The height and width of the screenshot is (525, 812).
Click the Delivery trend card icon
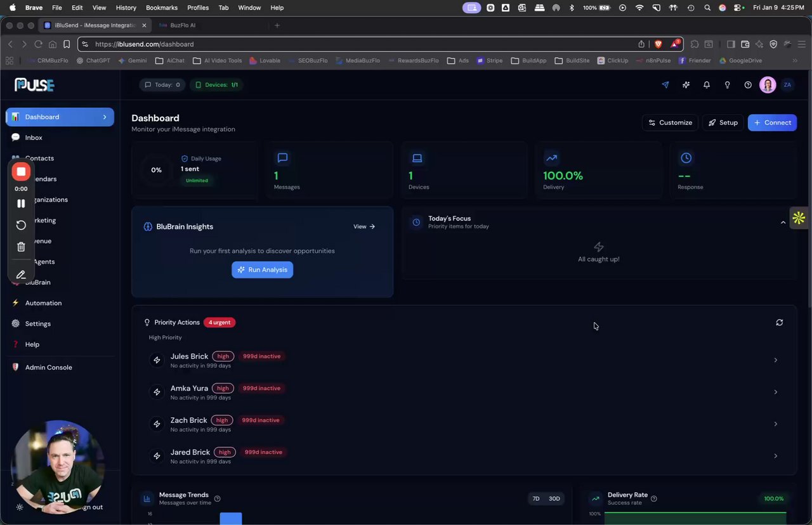coord(552,158)
